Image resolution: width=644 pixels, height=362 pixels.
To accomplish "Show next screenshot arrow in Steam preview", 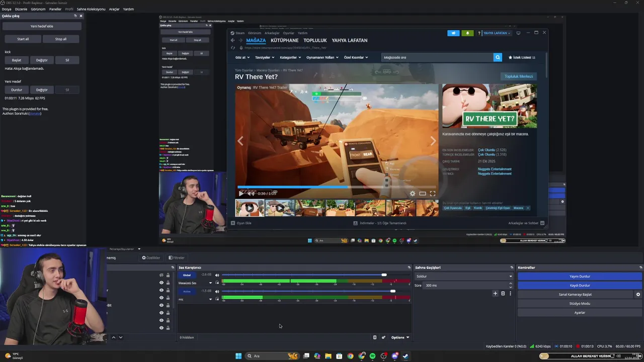I will [433, 141].
